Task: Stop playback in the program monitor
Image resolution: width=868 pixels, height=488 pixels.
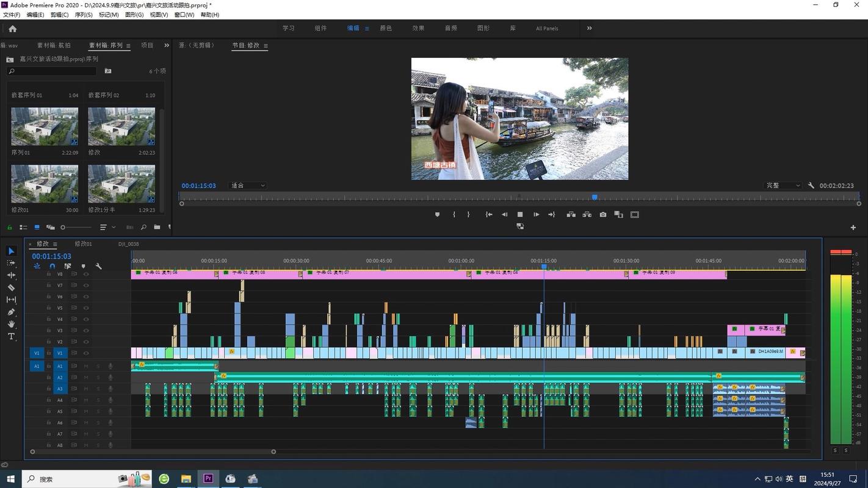Action: pos(520,215)
